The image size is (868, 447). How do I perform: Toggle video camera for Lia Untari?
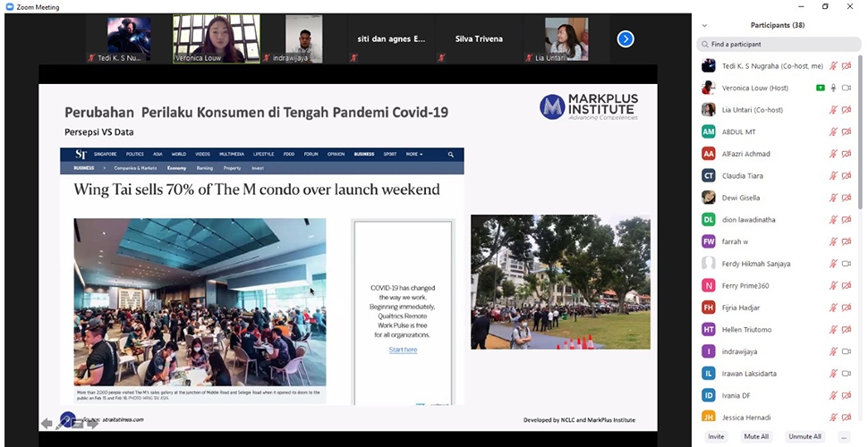click(x=846, y=110)
